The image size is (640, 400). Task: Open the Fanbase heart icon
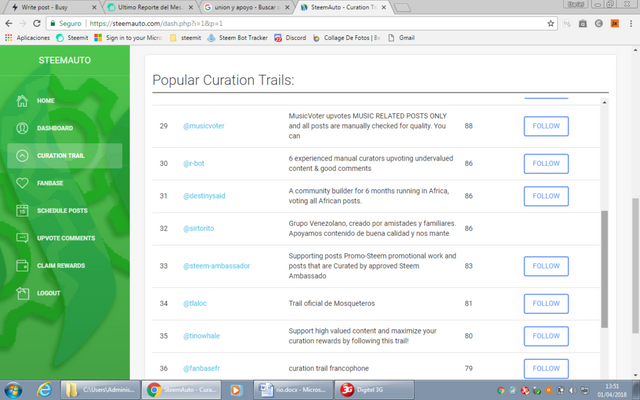pos(22,183)
